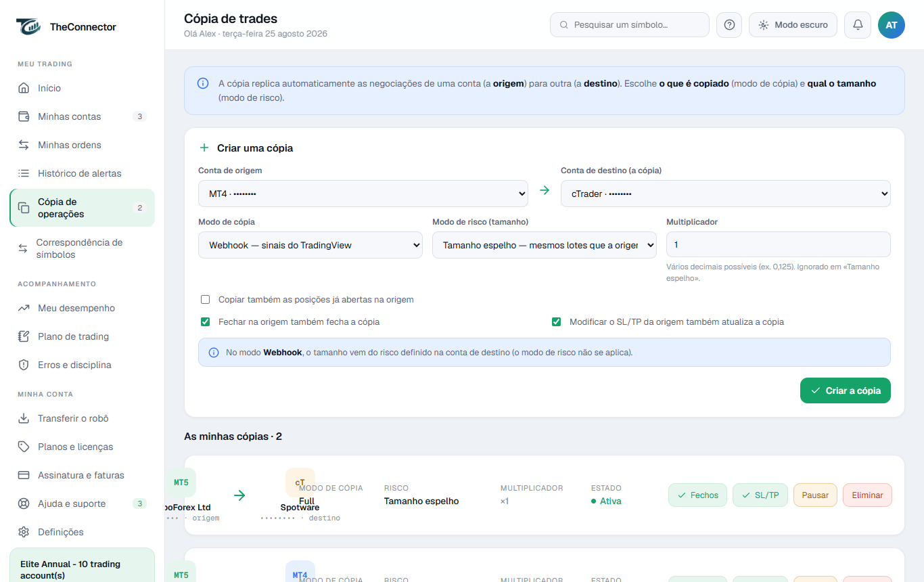Open Conta de destino dropdown

[x=726, y=194]
